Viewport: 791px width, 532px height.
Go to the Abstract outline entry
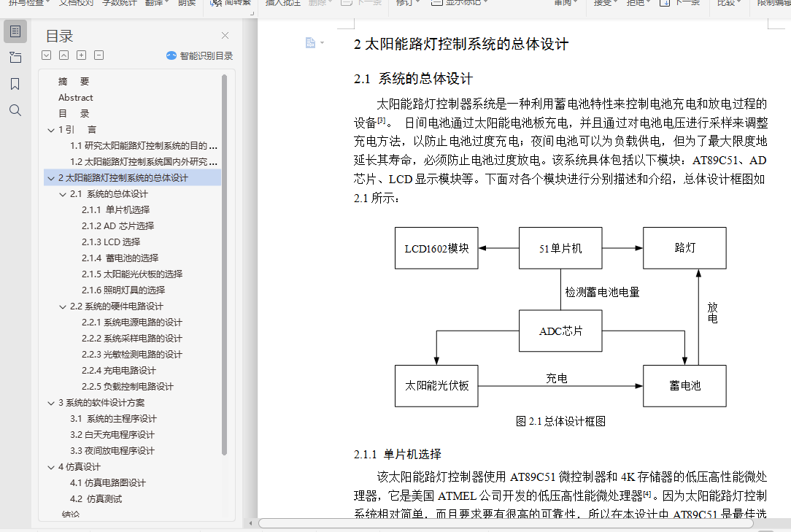click(76, 97)
